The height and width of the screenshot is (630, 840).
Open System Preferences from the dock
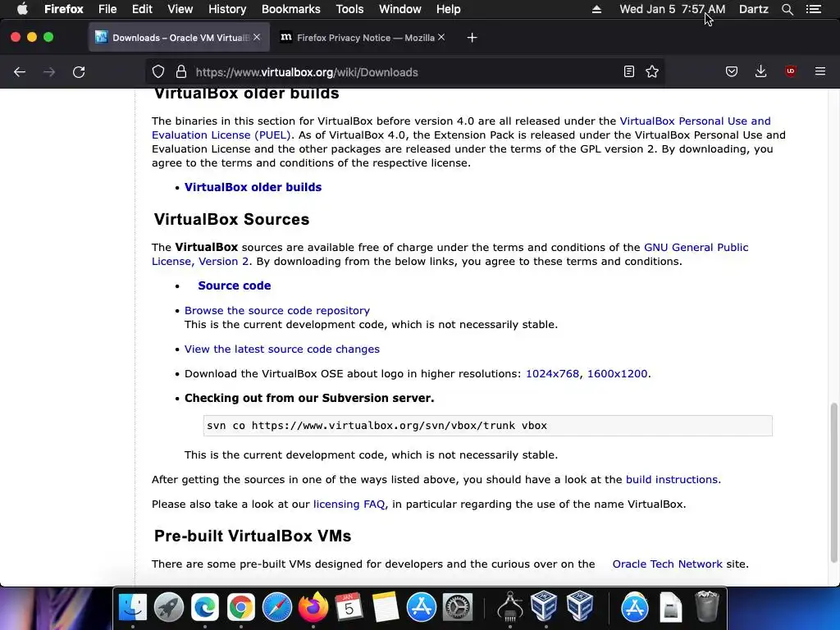point(458,607)
